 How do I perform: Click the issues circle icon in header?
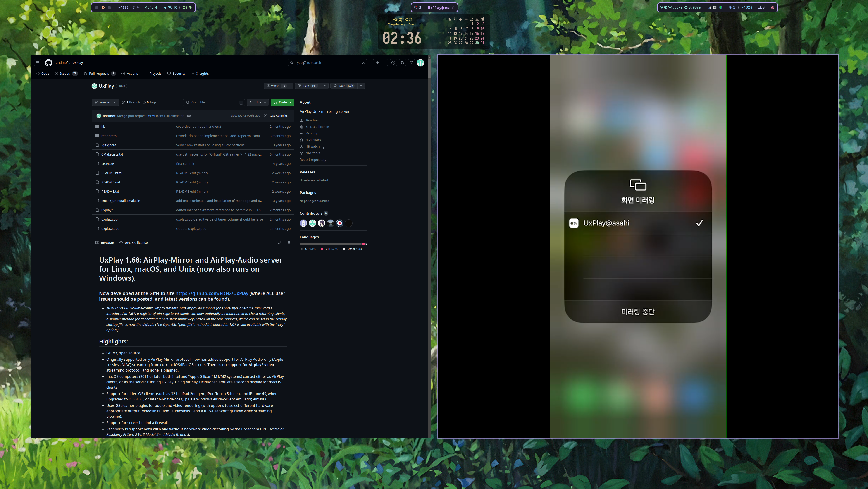click(x=393, y=63)
